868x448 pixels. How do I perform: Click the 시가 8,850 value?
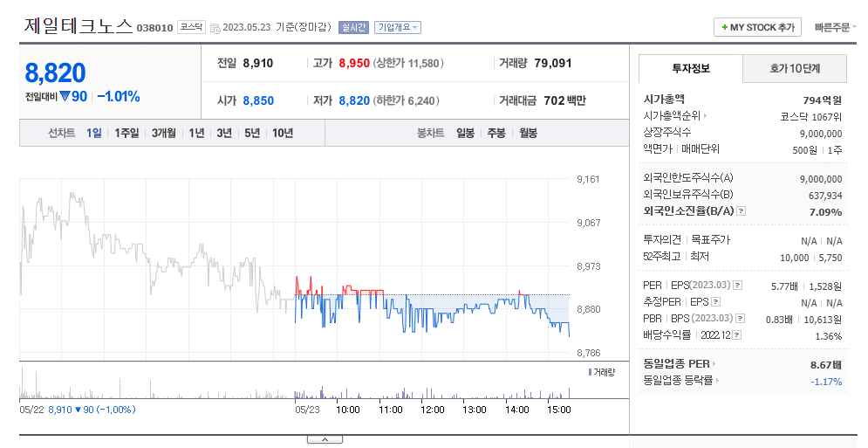click(258, 101)
